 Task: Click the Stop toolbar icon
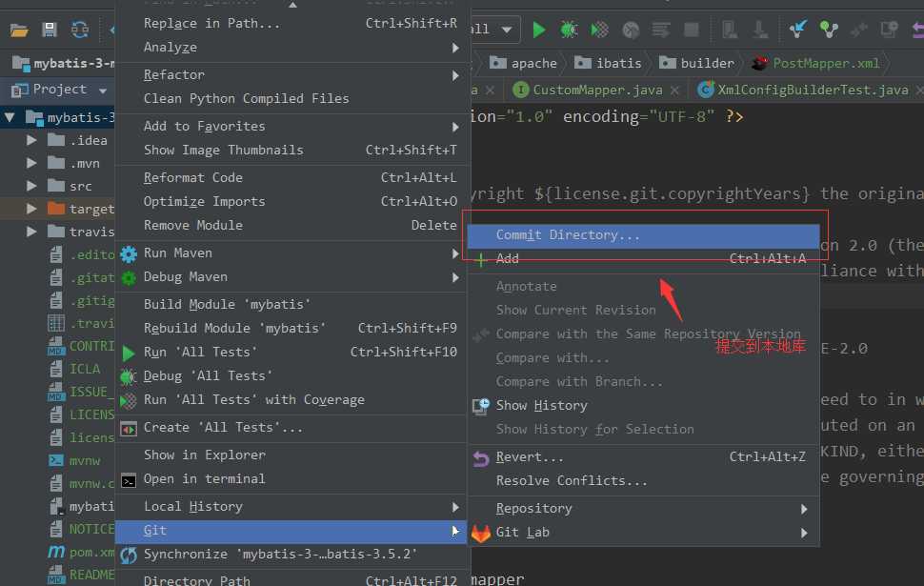(692, 30)
